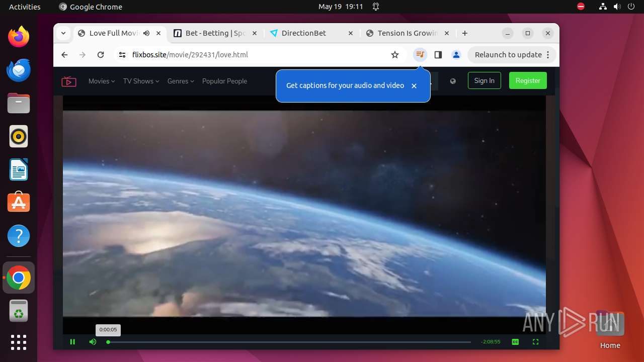Reload the current page
644x362 pixels.
click(x=101, y=55)
